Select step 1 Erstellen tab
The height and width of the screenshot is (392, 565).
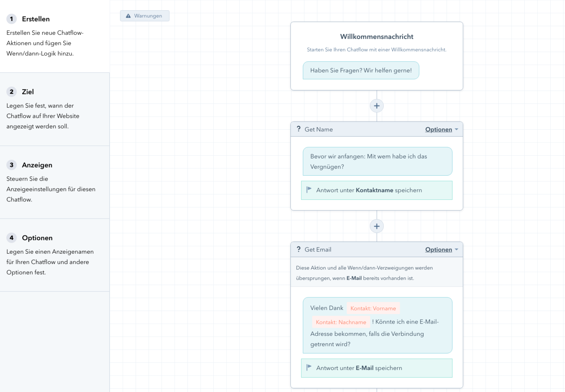pos(55,36)
